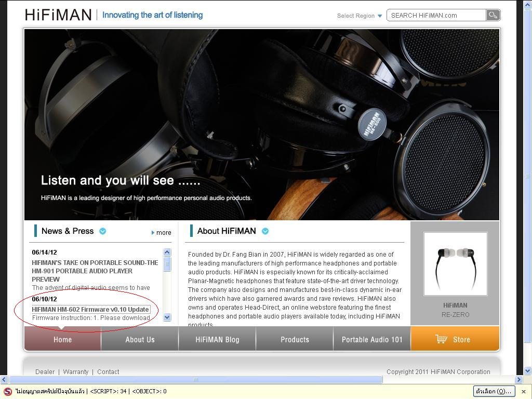Click the shopping cart icon on Store

point(441,339)
